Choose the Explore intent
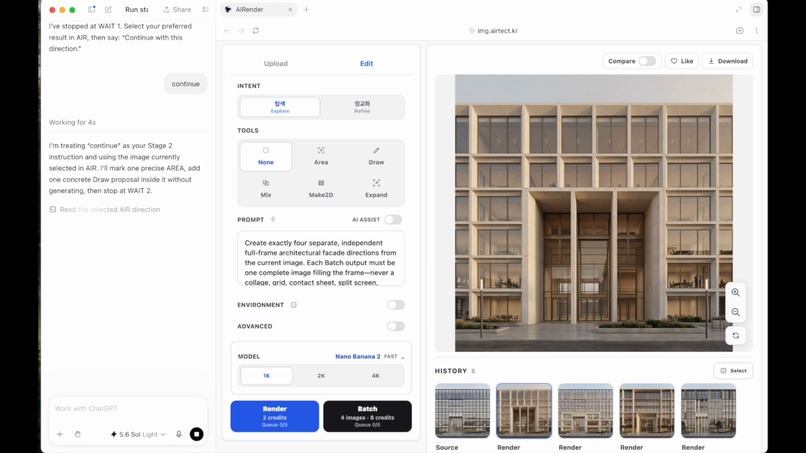 pos(280,107)
